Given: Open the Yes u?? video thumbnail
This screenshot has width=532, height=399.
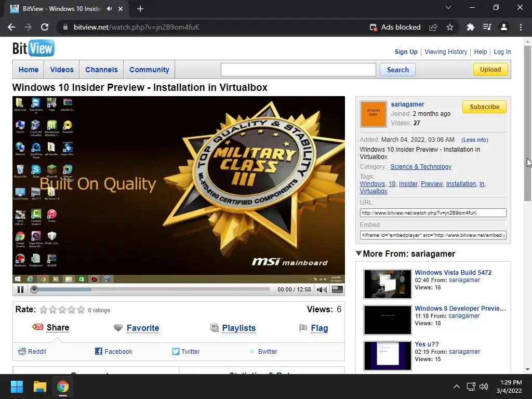Looking at the screenshot, I should (387, 355).
